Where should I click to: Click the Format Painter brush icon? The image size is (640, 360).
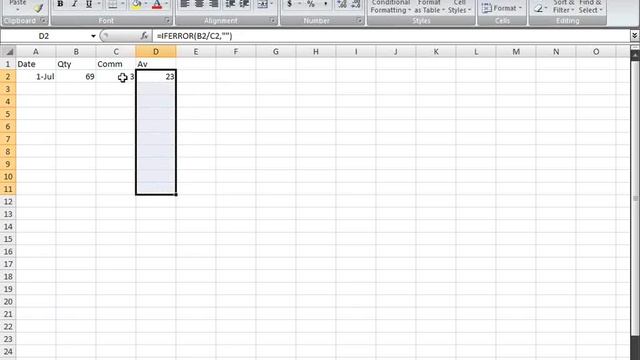click(x=39, y=7)
